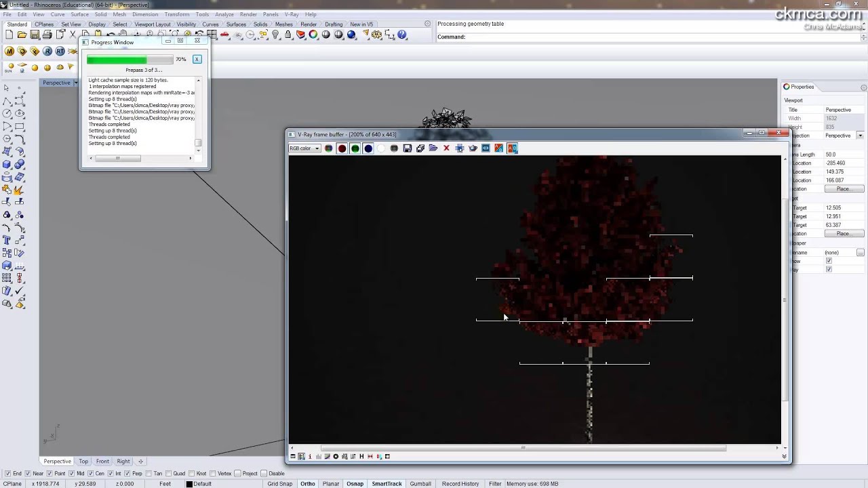Click the V-Ray R render icon
Screen dimensions: 868x488
pyautogui.click(x=47, y=52)
